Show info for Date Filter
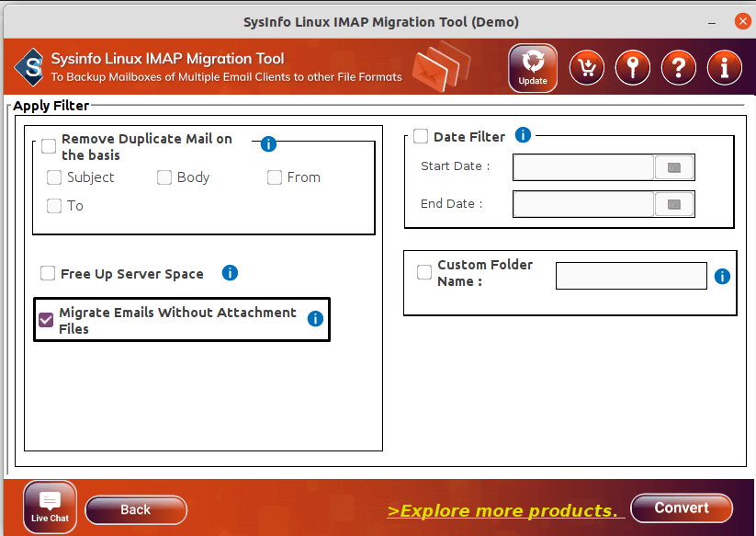The width and height of the screenshot is (756, 536). (x=523, y=135)
